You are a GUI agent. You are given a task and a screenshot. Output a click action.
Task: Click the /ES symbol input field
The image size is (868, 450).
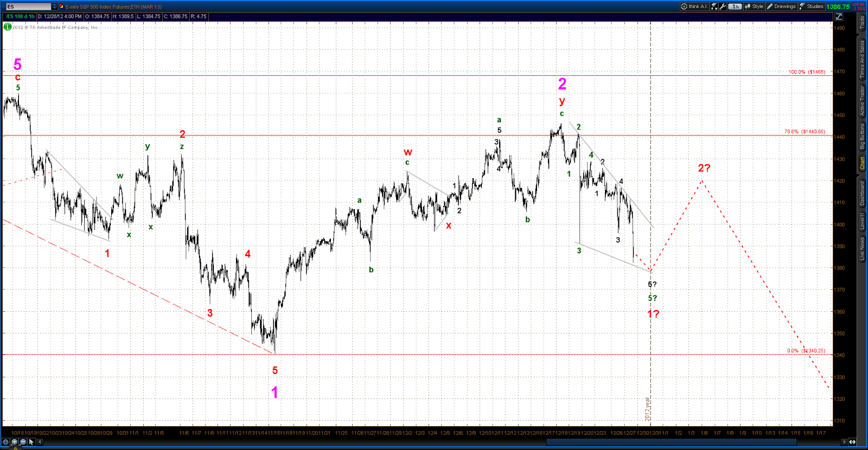pos(28,7)
